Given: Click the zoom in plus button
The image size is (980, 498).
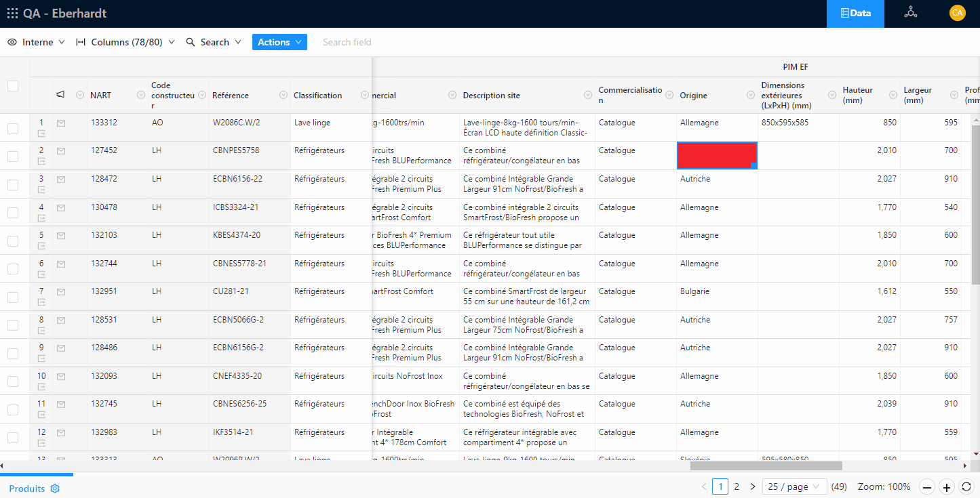Looking at the screenshot, I should (947, 486).
